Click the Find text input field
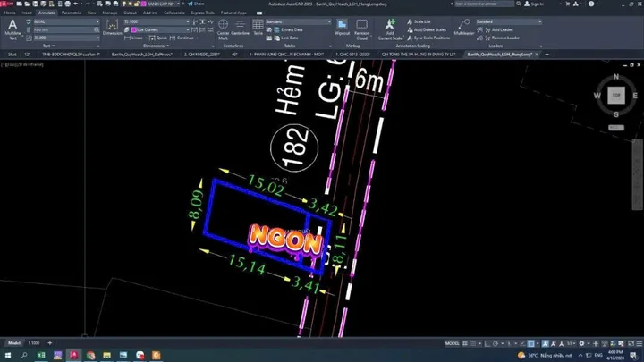Viewport: 644px width, 362px height. [64, 29]
